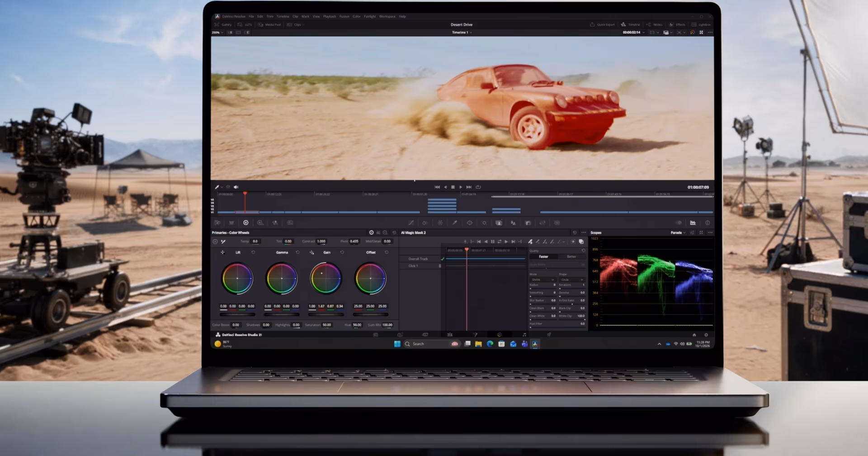
Task: Stop playback in the viewer
Action: pyautogui.click(x=453, y=187)
